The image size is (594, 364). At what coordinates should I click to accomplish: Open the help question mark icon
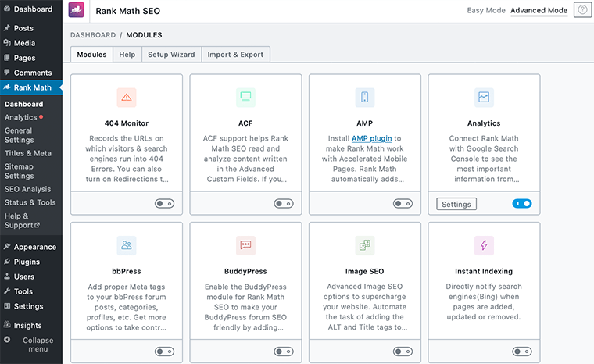pyautogui.click(x=581, y=10)
